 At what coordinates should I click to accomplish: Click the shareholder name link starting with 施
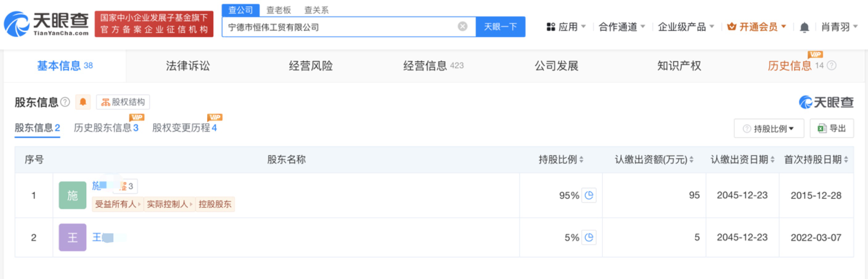tap(99, 185)
